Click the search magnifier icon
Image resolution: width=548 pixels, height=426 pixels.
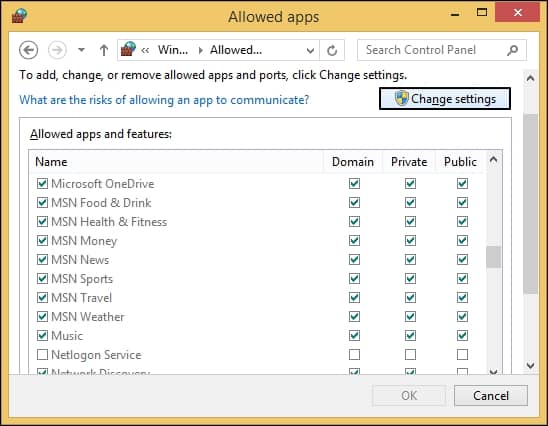512,50
